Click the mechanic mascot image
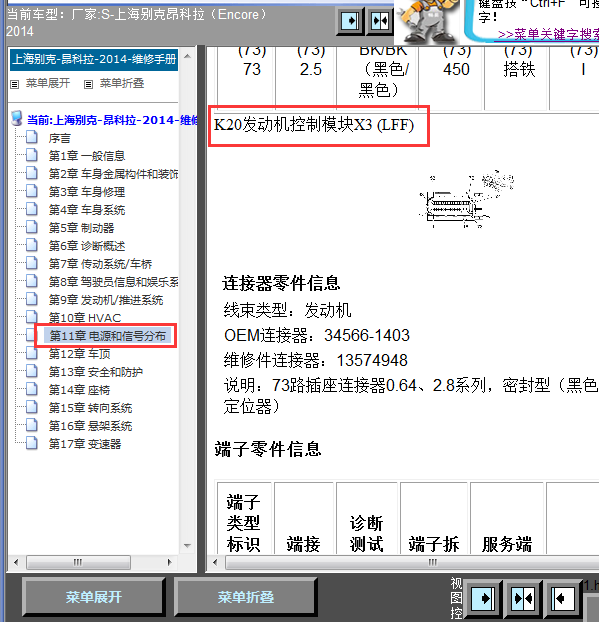599x622 pixels. (428, 22)
